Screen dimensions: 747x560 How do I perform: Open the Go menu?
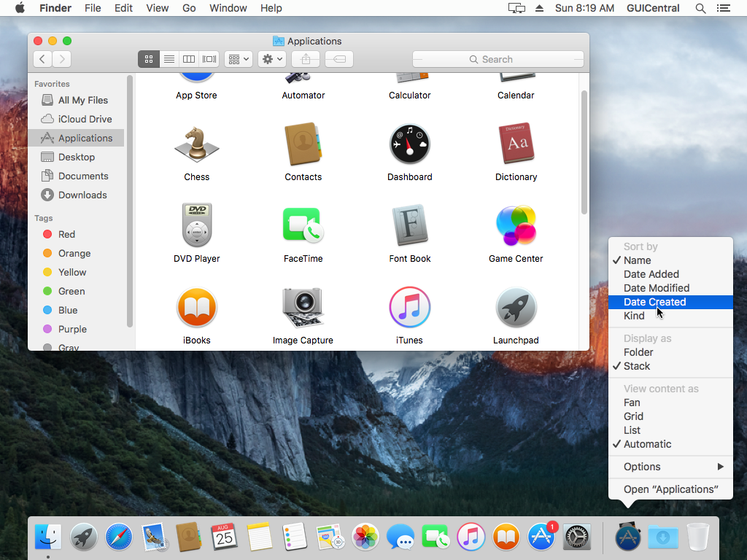189,8
